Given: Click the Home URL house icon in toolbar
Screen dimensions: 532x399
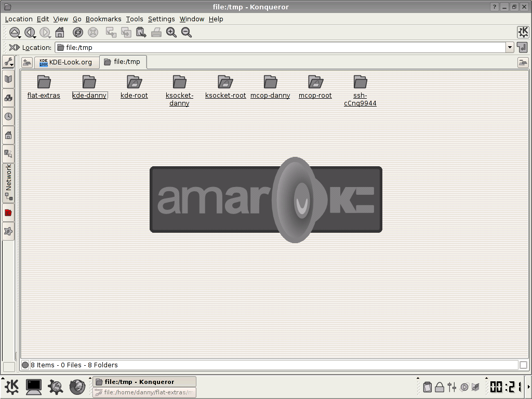Looking at the screenshot, I should click(x=60, y=33).
